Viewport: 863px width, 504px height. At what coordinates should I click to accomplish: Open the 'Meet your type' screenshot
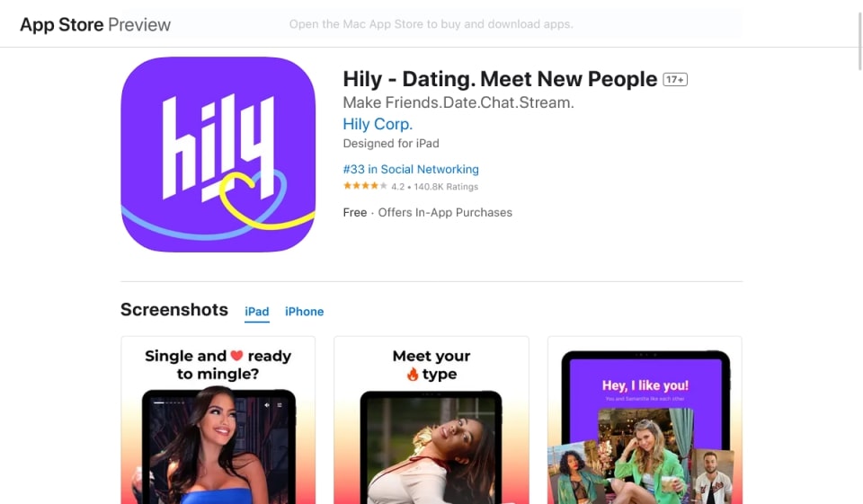point(431,420)
